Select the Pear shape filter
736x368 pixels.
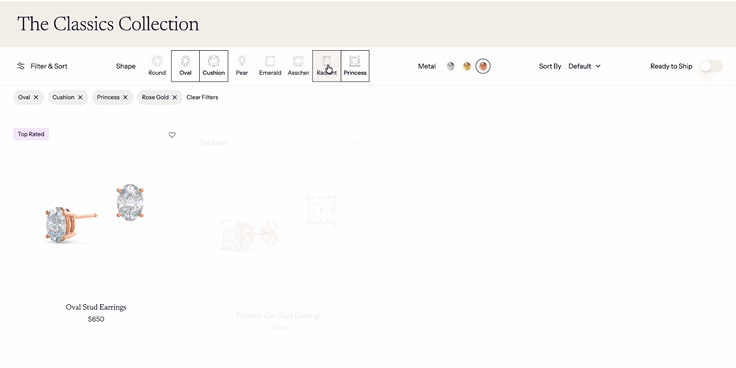coord(242,66)
